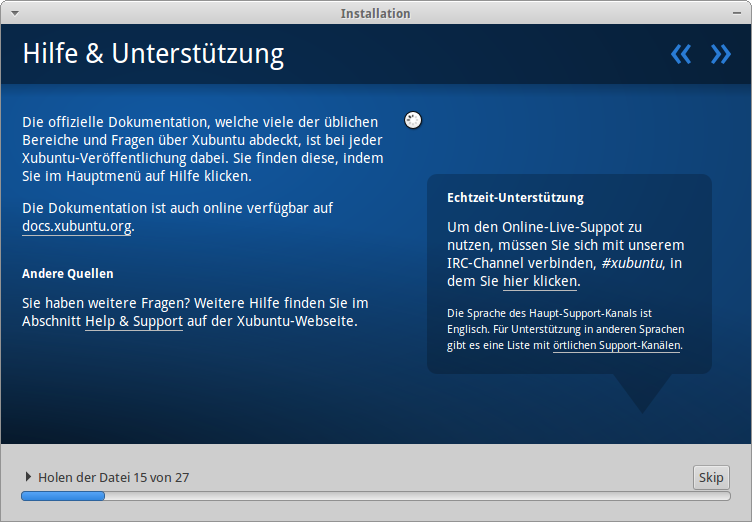Minimize the Installation window
Viewport: 752px width, 522px height.
click(x=737, y=13)
